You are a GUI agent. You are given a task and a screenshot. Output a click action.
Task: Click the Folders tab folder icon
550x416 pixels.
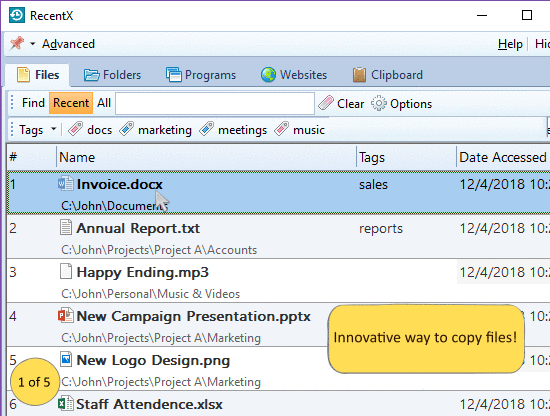(x=91, y=75)
